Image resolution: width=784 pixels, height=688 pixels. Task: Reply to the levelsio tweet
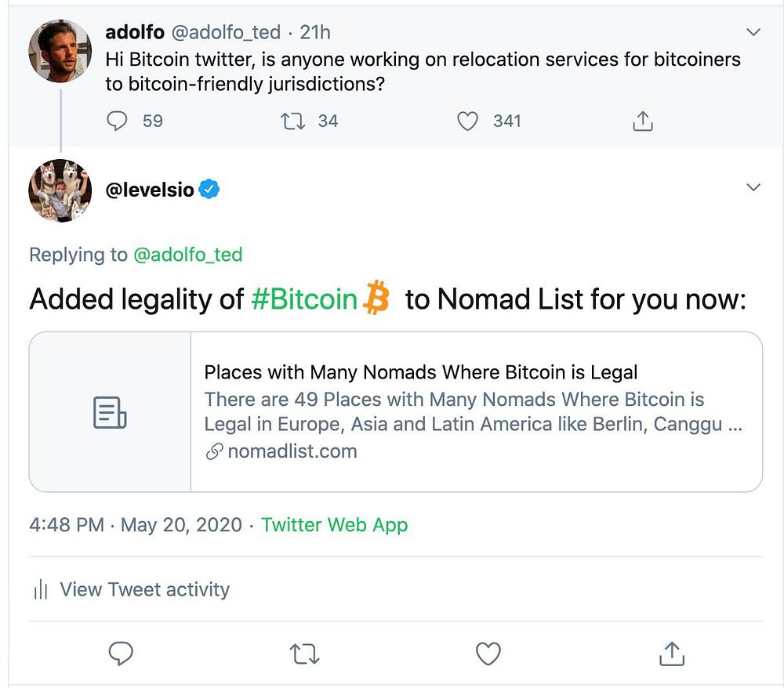point(120,653)
